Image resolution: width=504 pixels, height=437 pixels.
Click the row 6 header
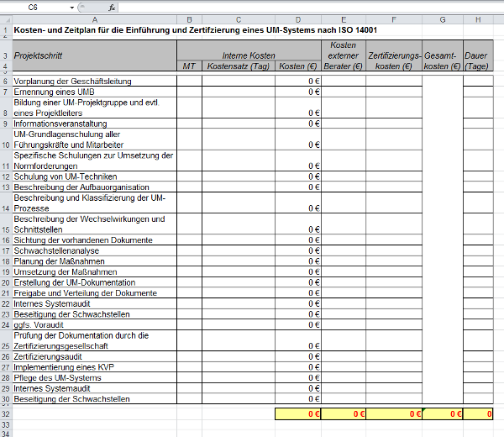5,82
